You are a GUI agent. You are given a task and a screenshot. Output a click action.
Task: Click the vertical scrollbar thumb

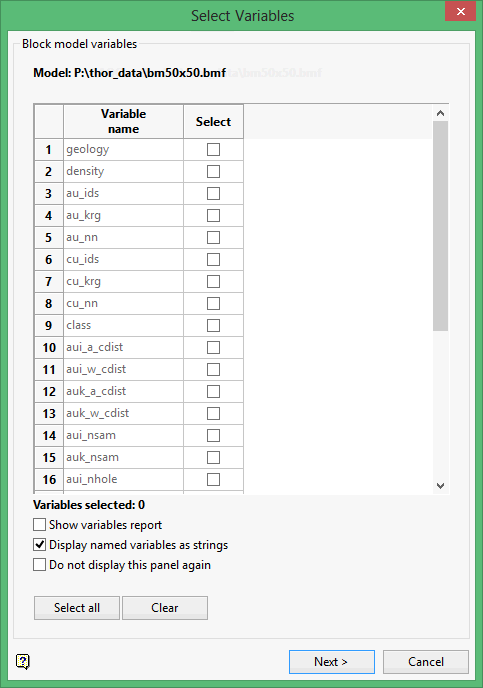tap(440, 226)
